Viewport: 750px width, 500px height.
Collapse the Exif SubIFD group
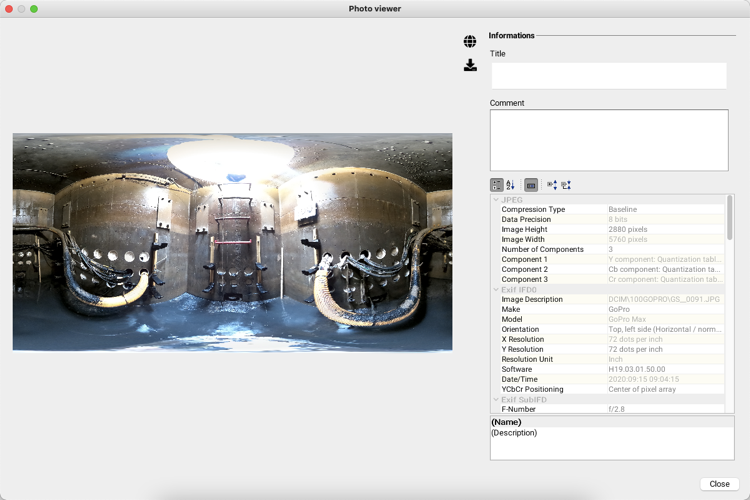coord(496,400)
